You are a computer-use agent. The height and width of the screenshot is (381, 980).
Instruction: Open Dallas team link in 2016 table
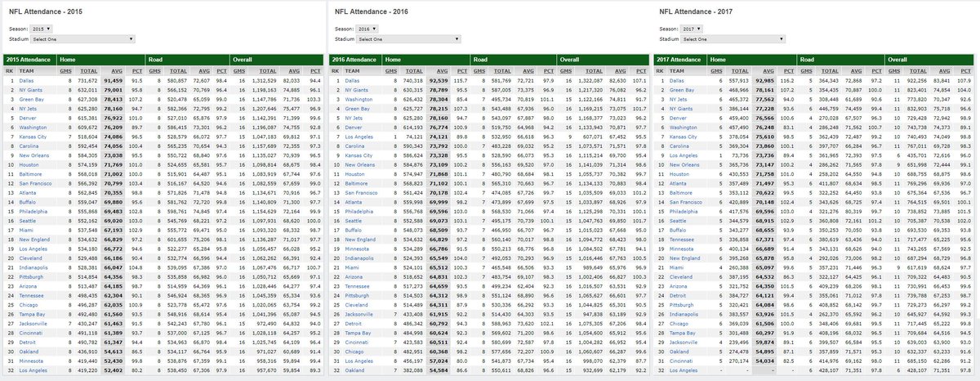pyautogui.click(x=353, y=82)
